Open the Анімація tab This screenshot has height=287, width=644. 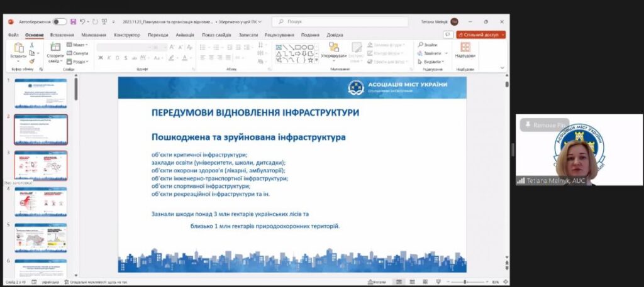click(185, 35)
